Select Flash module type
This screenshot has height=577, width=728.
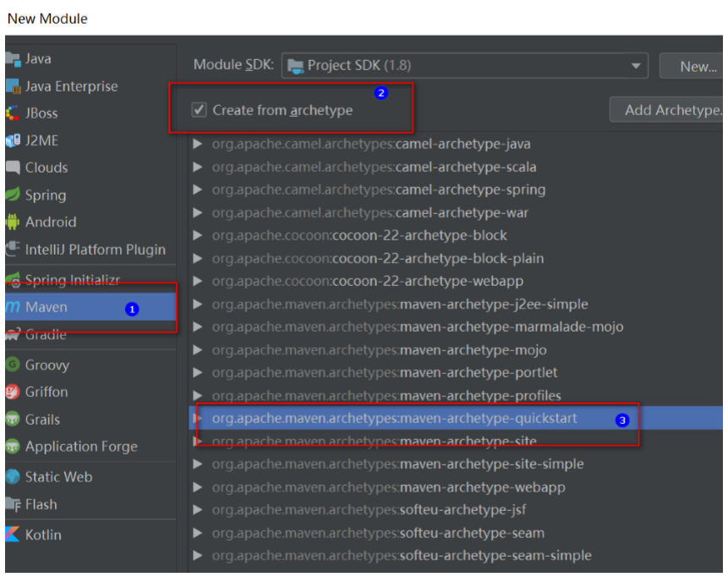click(x=90, y=504)
